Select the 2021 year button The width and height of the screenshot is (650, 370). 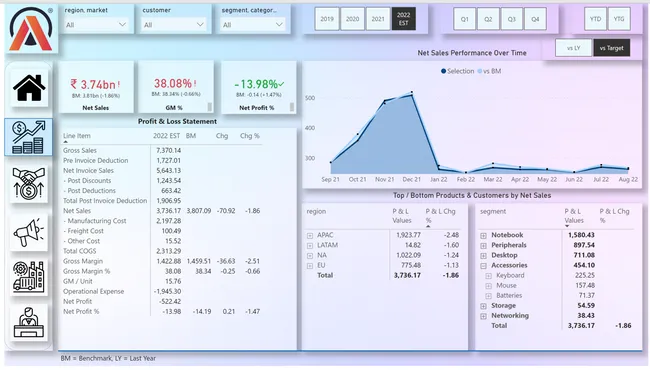click(378, 19)
